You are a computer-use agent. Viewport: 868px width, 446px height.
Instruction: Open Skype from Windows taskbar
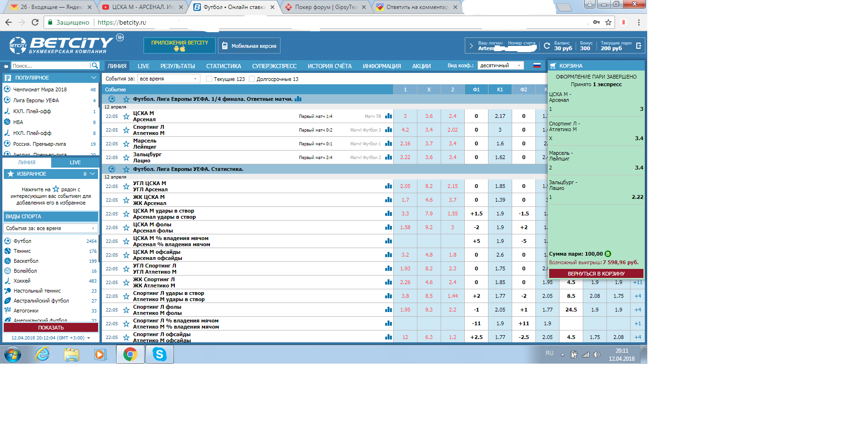(x=160, y=354)
